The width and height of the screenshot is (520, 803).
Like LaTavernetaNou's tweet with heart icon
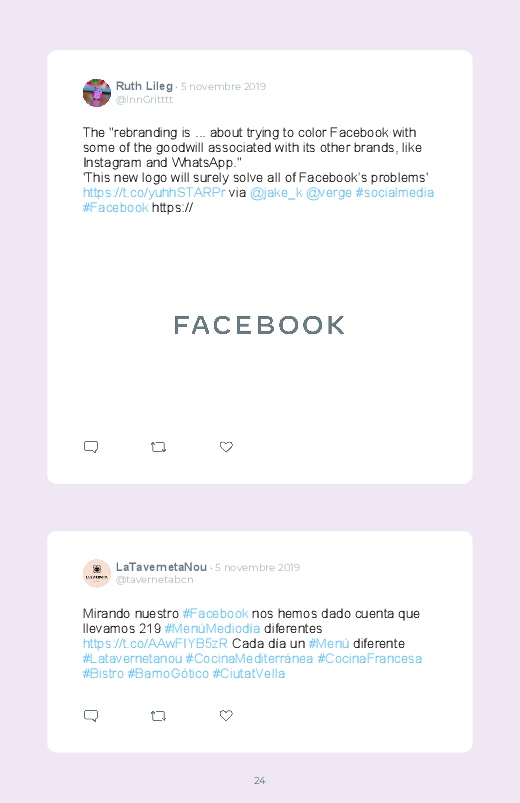pyautogui.click(x=226, y=715)
